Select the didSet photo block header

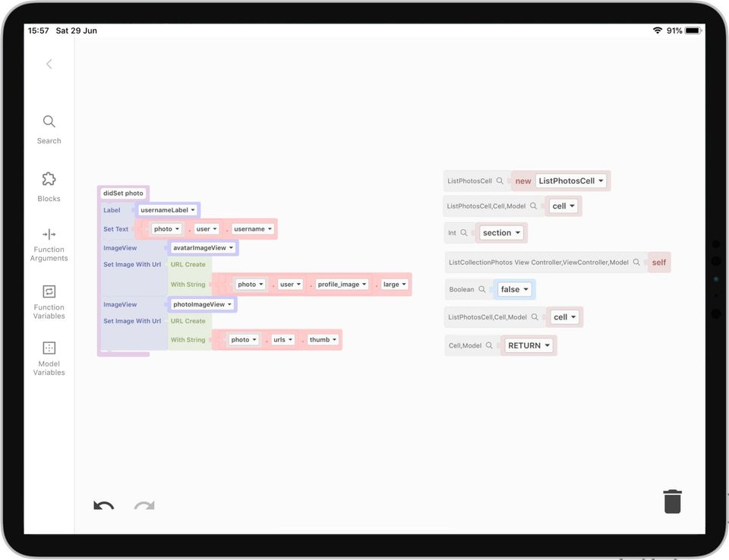coord(123,193)
